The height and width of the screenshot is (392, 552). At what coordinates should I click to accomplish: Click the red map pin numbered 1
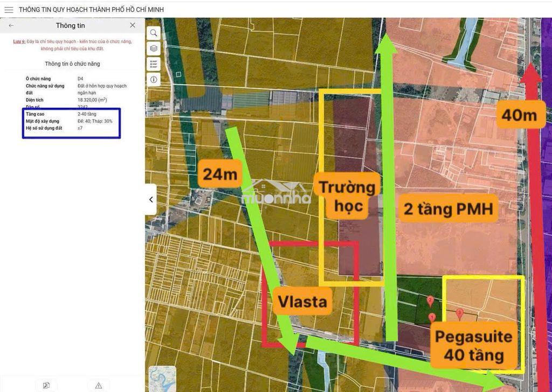click(432, 318)
